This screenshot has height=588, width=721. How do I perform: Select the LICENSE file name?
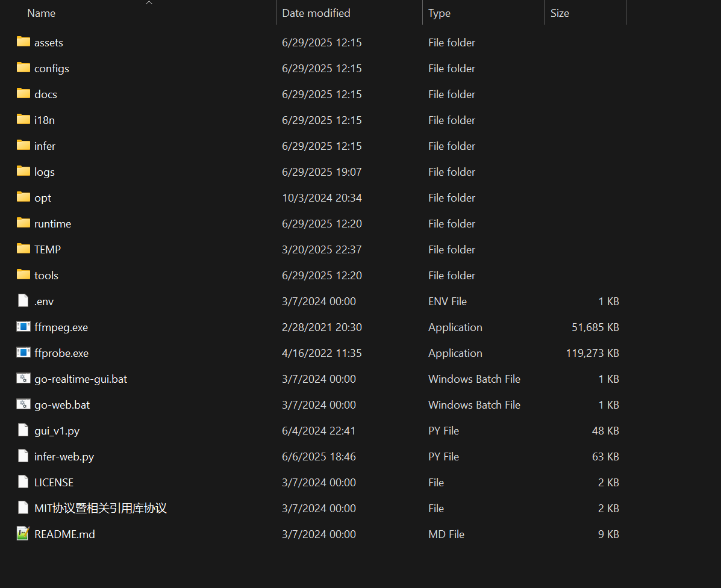point(54,483)
